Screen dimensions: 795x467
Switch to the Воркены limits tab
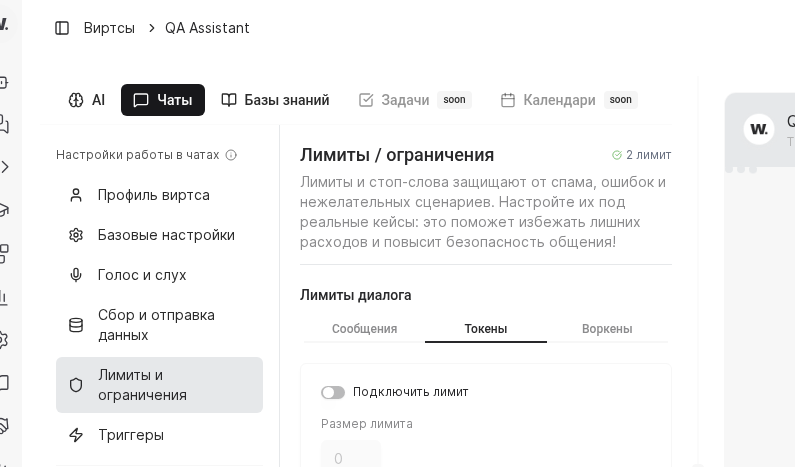coord(607,329)
